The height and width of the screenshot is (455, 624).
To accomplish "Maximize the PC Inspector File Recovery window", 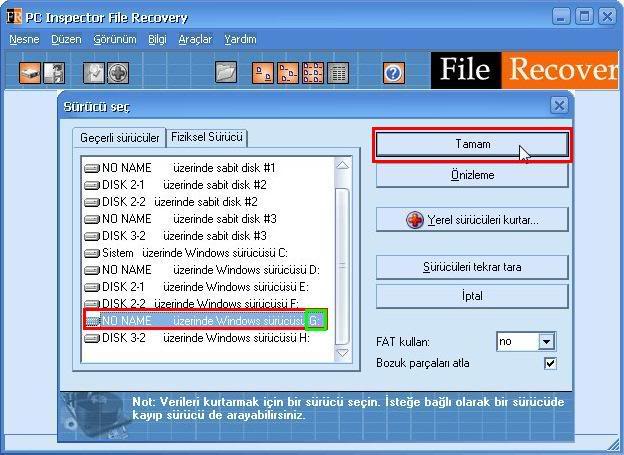I will coord(584,17).
